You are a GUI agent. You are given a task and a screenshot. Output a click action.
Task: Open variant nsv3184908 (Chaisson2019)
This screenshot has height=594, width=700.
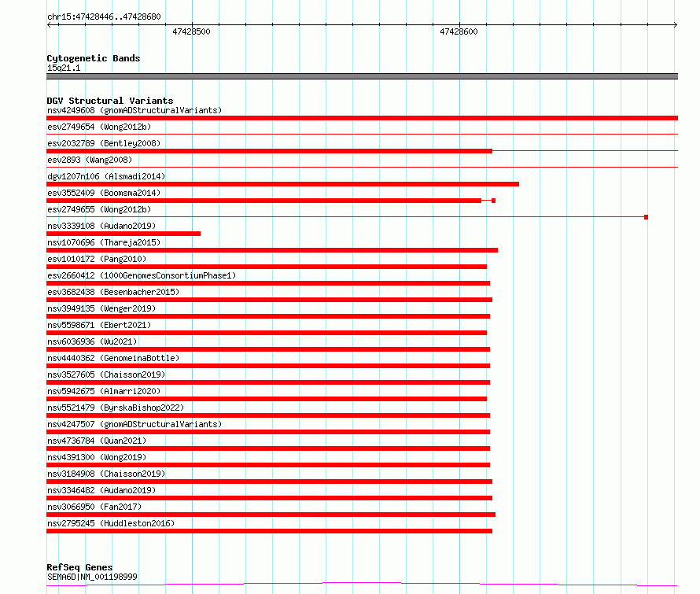(106, 474)
